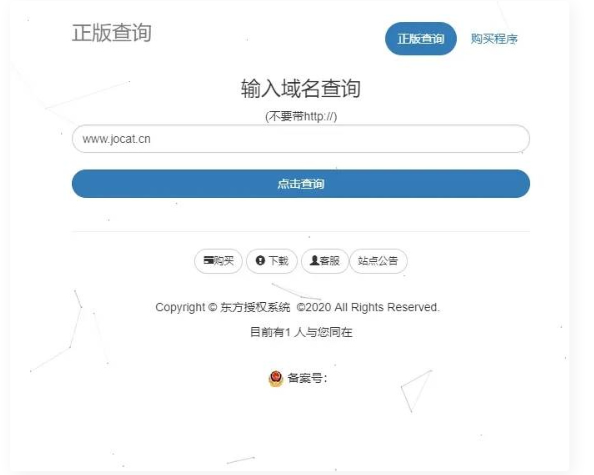Click the police badge icon near 备案号

click(x=276, y=378)
